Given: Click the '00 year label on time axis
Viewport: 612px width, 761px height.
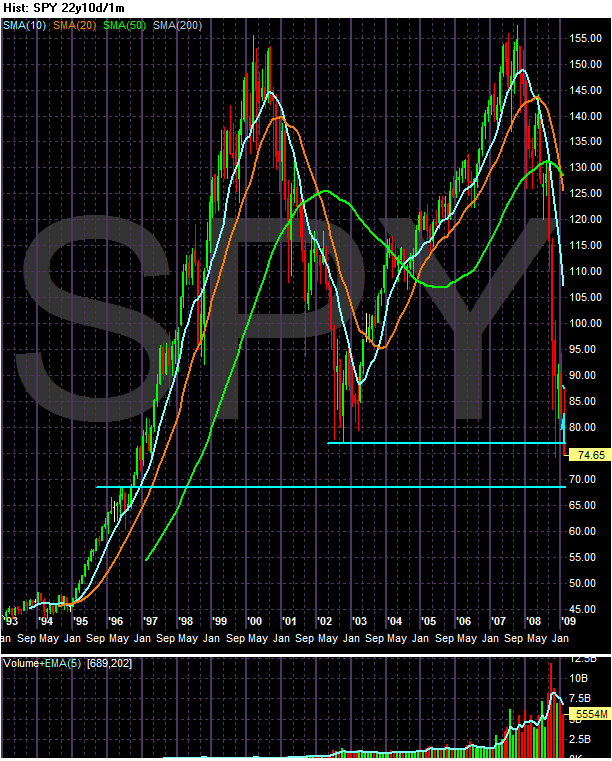Looking at the screenshot, I should tap(254, 621).
